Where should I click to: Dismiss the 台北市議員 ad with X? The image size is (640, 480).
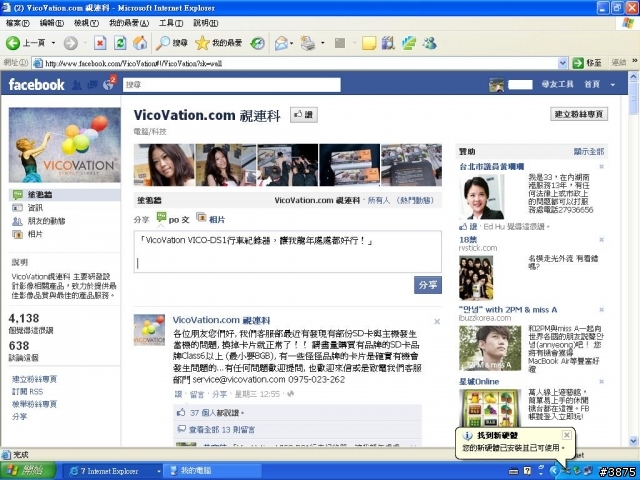pyautogui.click(x=601, y=167)
